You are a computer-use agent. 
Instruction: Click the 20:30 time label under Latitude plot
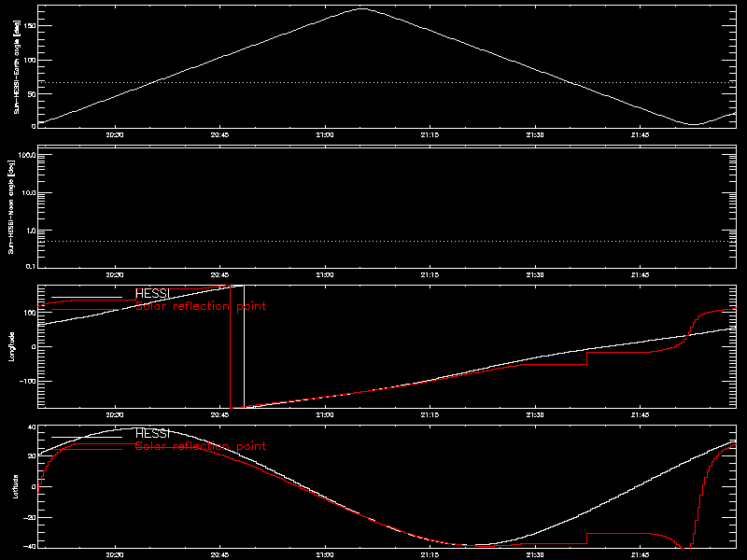[x=114, y=555]
